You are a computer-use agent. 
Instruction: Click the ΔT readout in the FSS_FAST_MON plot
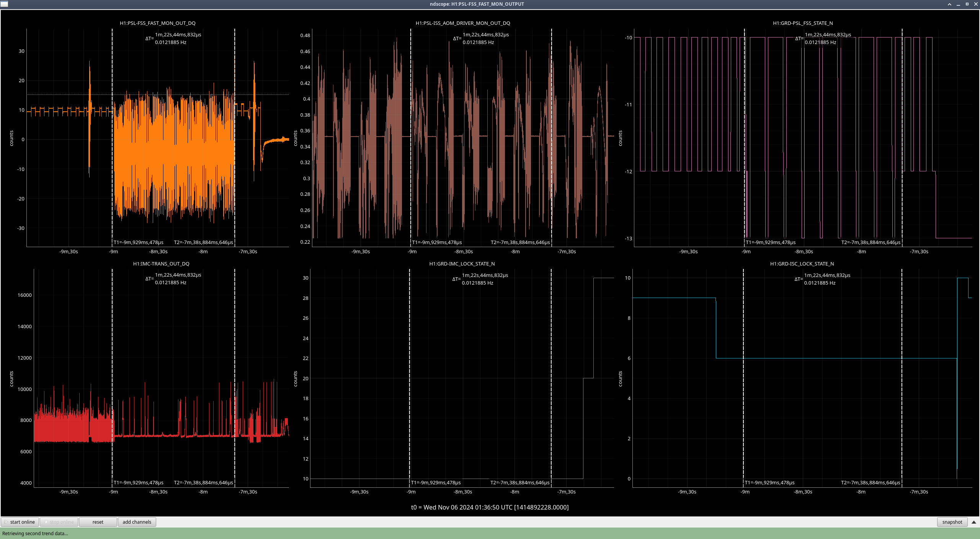pos(173,38)
